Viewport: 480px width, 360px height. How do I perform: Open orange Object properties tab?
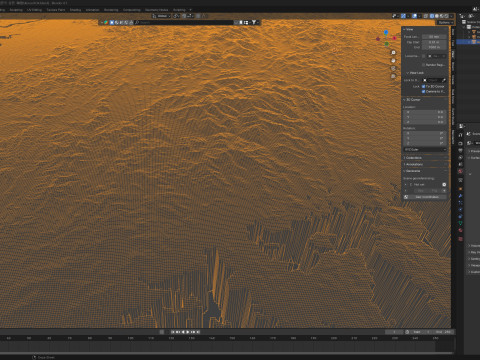[x=460, y=189]
